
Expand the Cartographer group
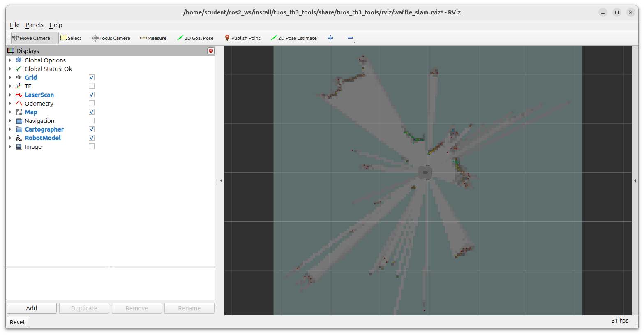coord(10,129)
